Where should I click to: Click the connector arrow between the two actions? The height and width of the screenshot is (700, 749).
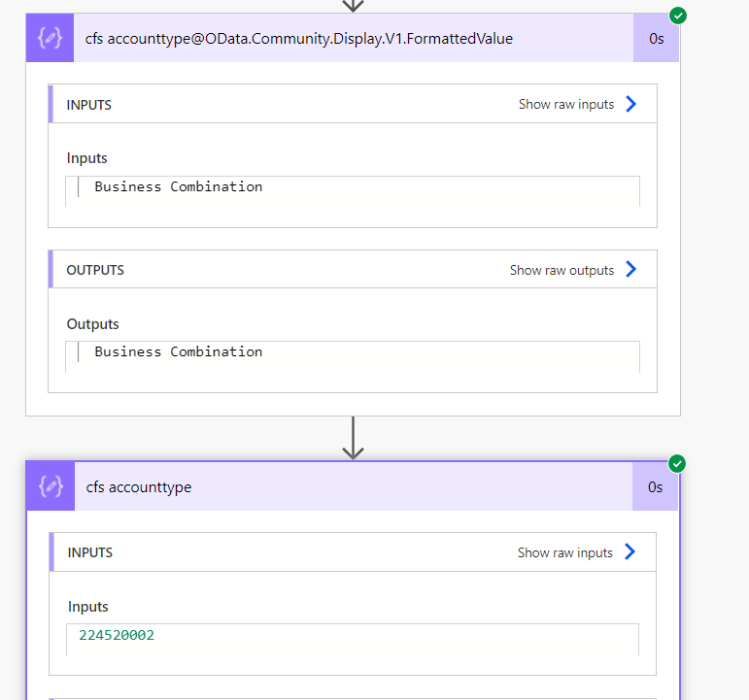click(x=353, y=438)
